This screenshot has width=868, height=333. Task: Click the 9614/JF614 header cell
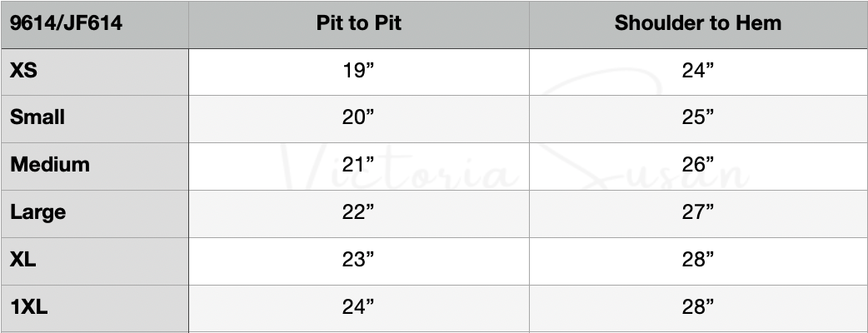tap(66, 23)
